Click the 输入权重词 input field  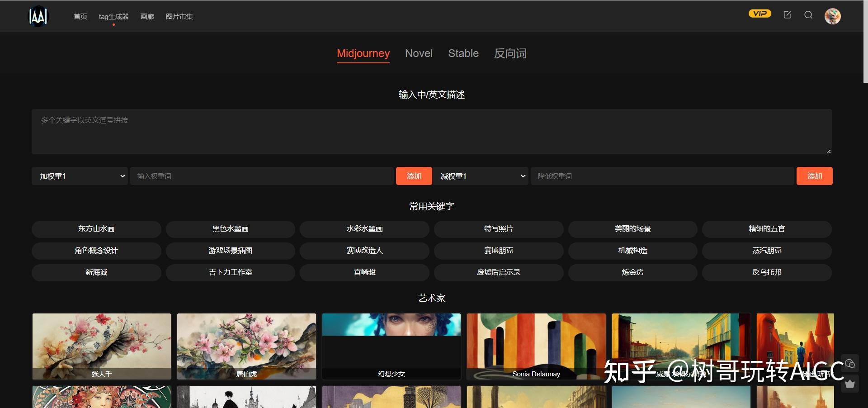[262, 176]
